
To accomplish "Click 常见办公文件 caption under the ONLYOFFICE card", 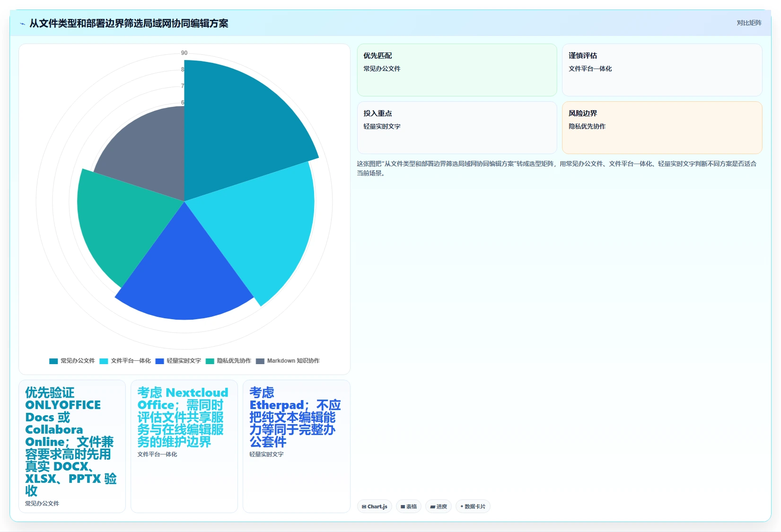I will [x=42, y=504].
